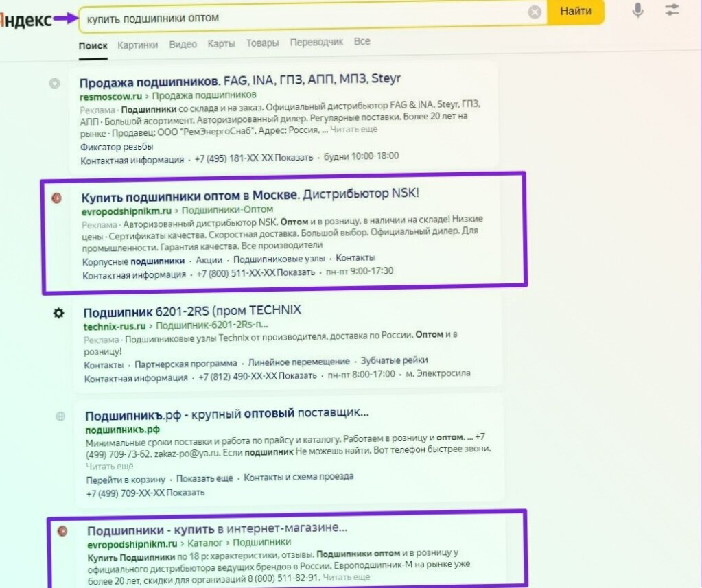Screen dimensions: 702x588
Task: Expand Читать ещё in the last evropodshipnikm.ru snippet
Action: point(347,577)
